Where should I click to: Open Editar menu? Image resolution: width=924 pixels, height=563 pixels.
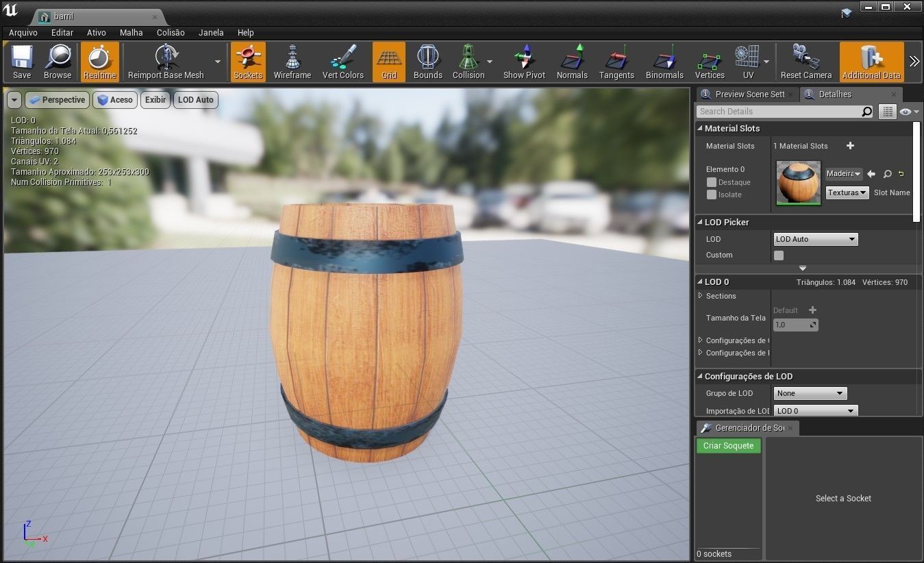62,32
